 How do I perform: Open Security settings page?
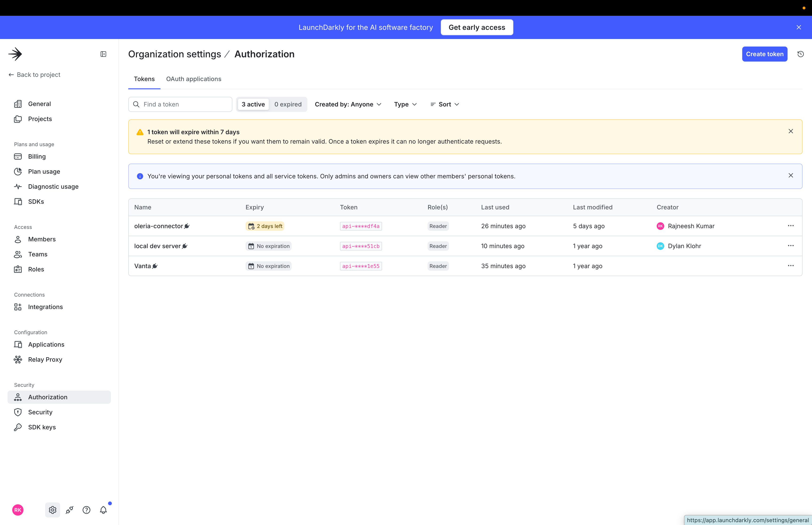tap(59, 412)
